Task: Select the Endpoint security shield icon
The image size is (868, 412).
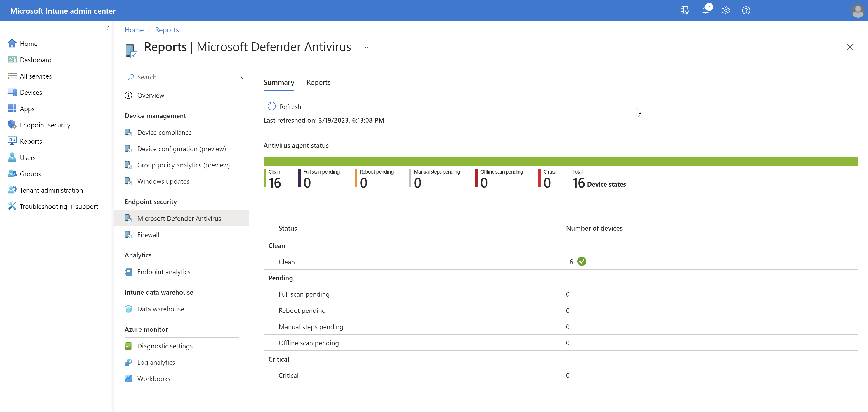Action: pyautogui.click(x=12, y=125)
